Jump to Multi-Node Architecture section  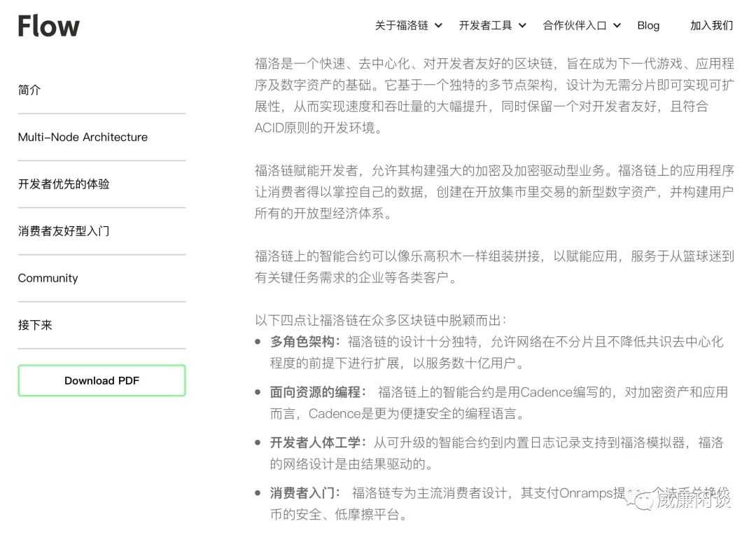click(83, 137)
